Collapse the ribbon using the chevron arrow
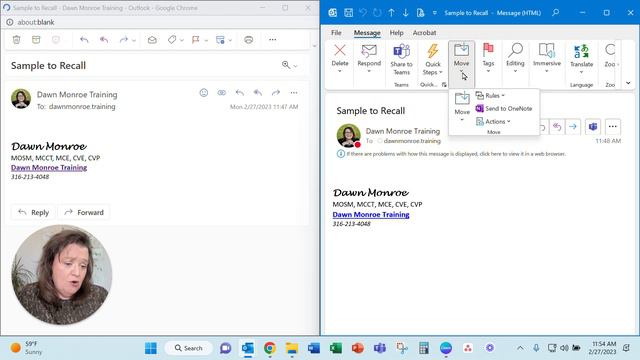Screen dimensions: 640x360 628,83
